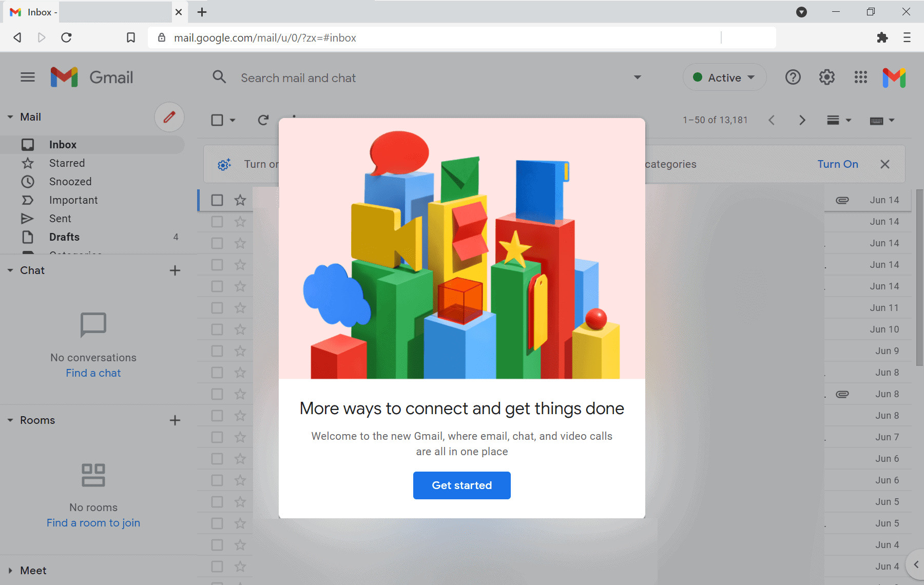This screenshot has height=585, width=924.
Task: Click the search magnifier icon
Action: point(219,77)
